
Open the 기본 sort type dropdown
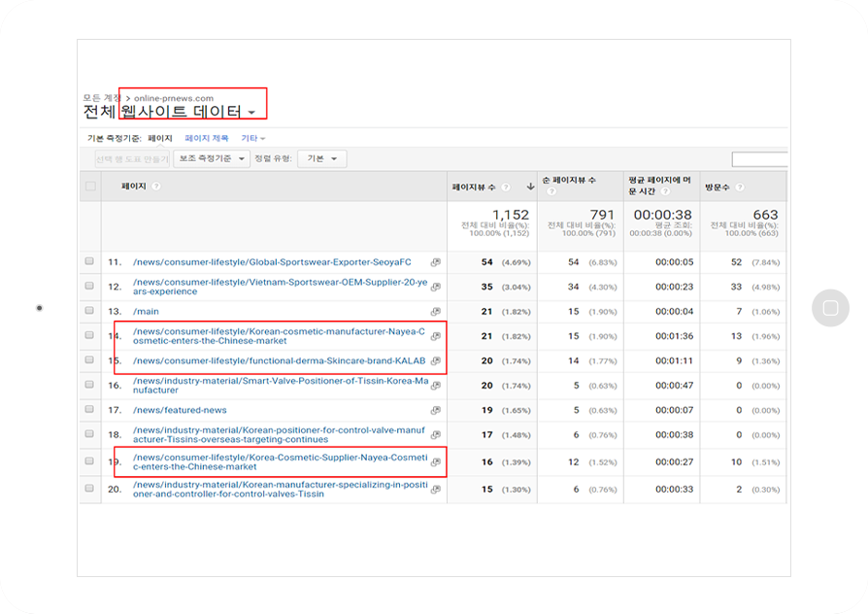coord(322,159)
